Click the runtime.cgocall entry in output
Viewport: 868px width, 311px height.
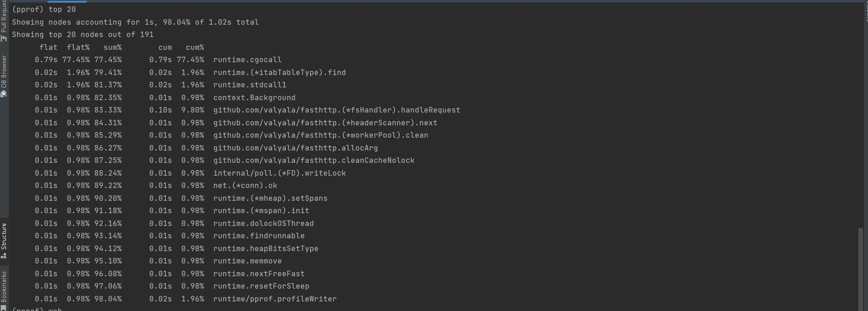[x=247, y=60]
